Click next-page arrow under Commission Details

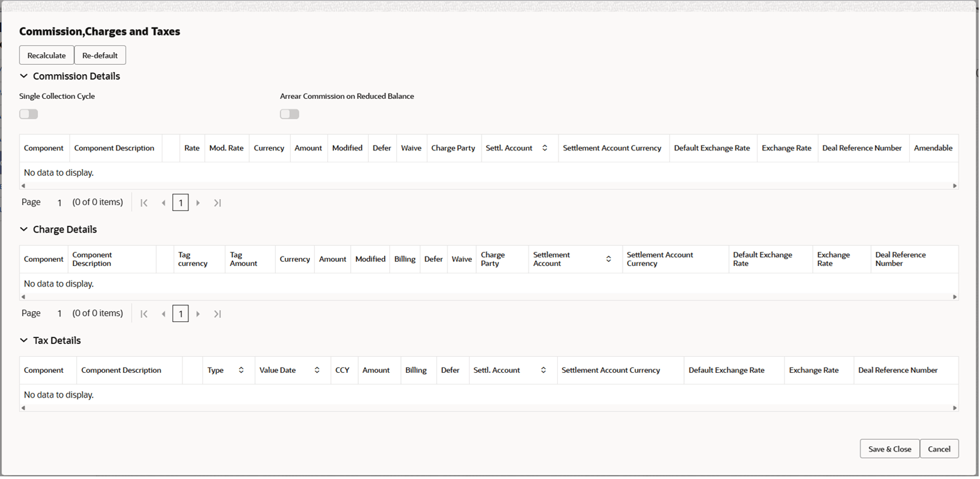coord(198,202)
